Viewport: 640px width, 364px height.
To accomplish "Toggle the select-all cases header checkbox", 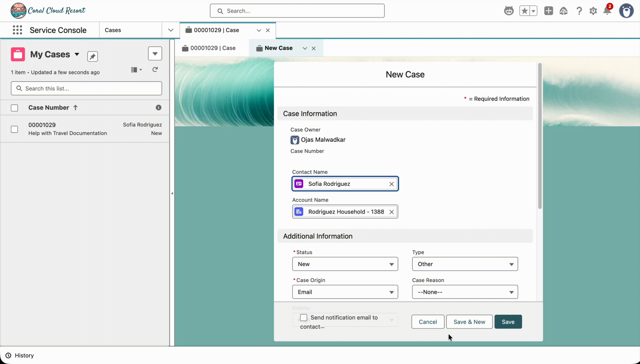I will [x=14, y=108].
